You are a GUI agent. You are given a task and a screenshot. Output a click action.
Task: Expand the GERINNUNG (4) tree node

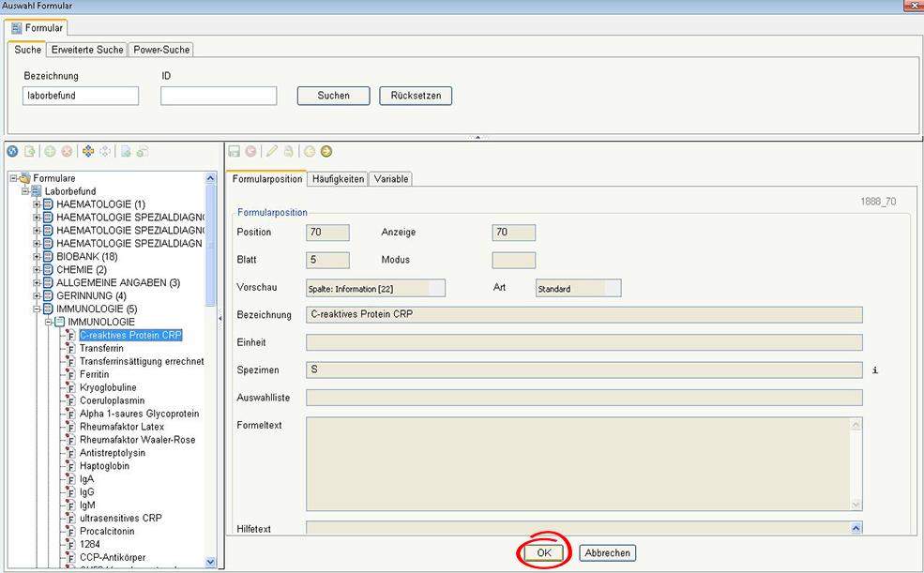coord(38,295)
